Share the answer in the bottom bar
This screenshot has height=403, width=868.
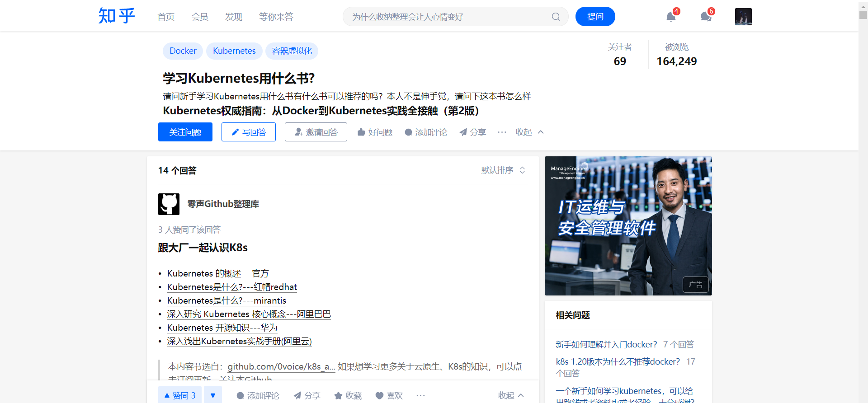[307, 395]
